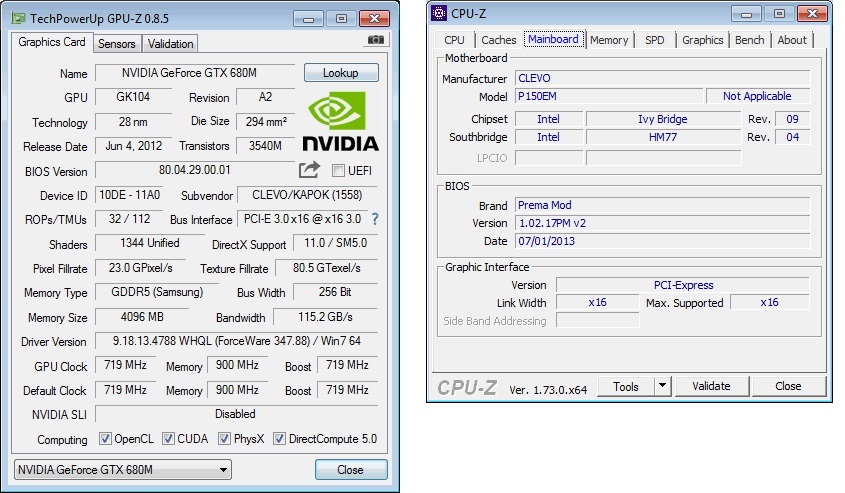Click the GPU-Z title bar app icon
Image resolution: width=845 pixels, height=493 pixels.
pos(18,19)
